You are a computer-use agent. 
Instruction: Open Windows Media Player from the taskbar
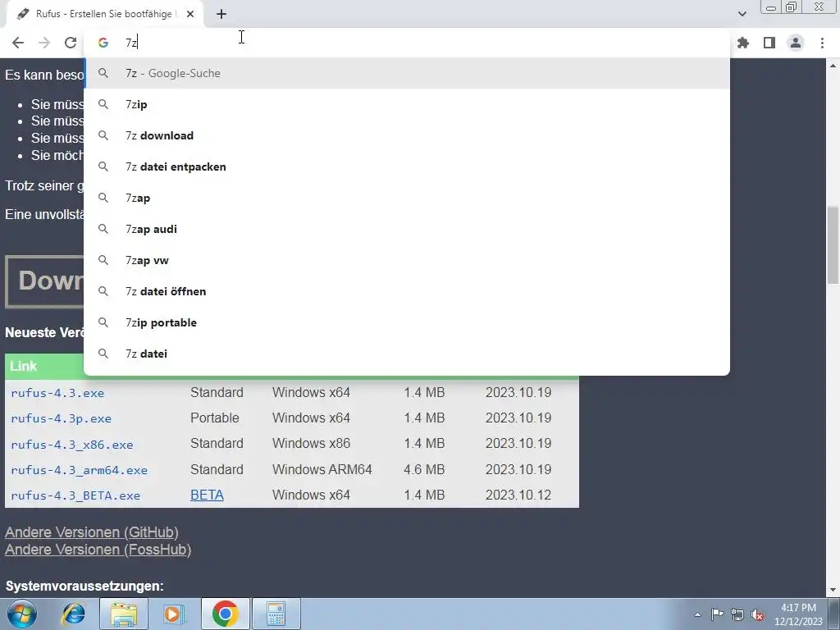pyautogui.click(x=174, y=614)
